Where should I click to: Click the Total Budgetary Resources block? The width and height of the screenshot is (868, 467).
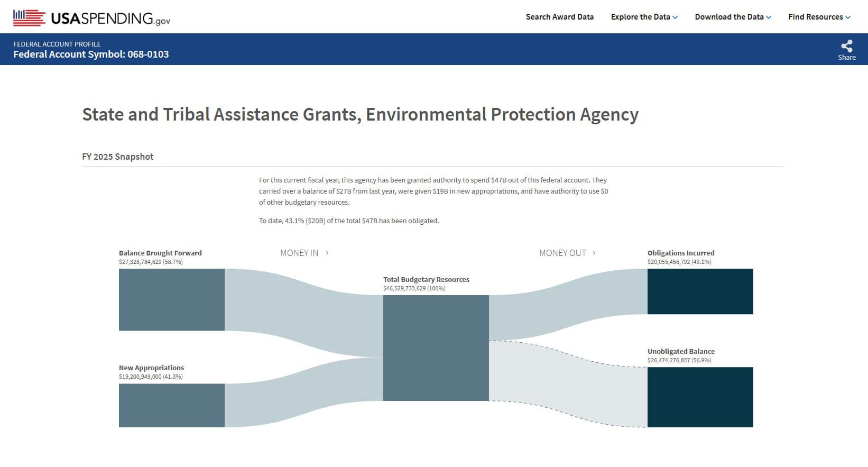pos(436,347)
